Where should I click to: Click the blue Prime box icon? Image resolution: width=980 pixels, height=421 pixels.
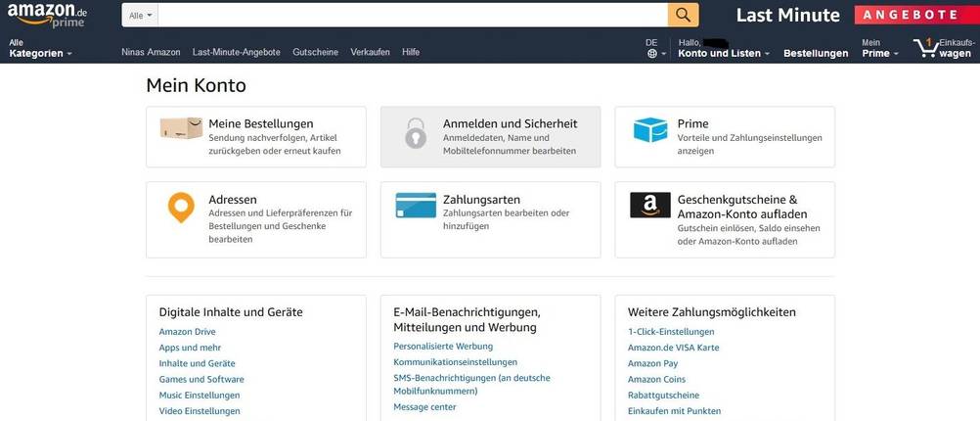pyautogui.click(x=650, y=130)
